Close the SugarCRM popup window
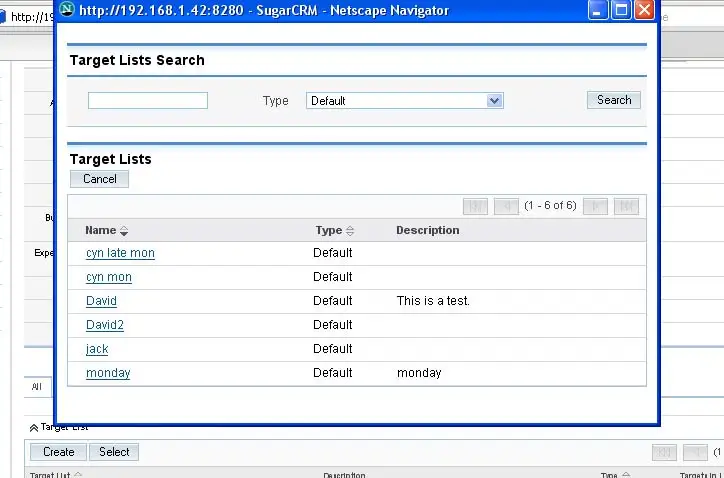The width and height of the screenshot is (724, 478). [x=644, y=10]
